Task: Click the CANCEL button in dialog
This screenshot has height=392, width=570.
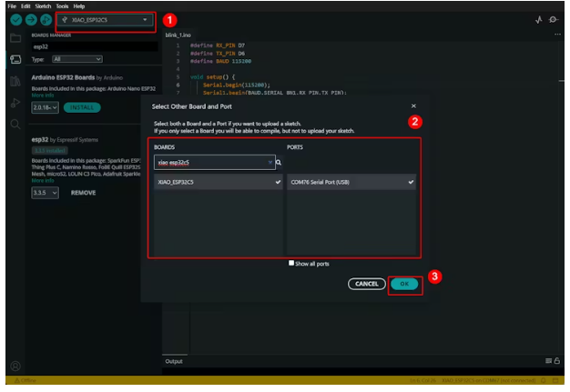Action: click(366, 285)
